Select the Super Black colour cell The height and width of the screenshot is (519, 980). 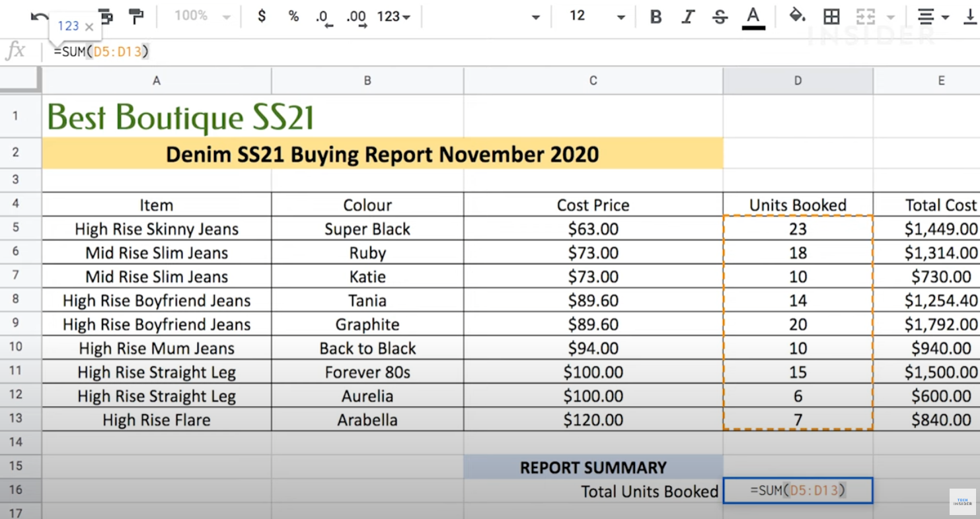[367, 228]
